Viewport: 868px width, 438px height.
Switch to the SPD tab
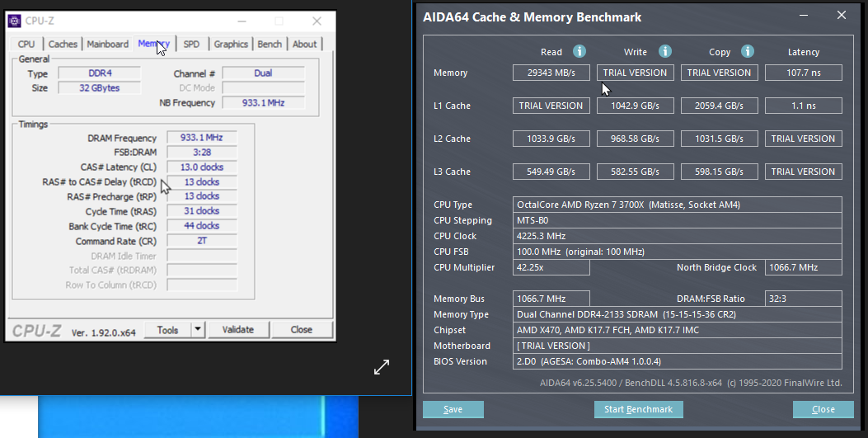191,44
